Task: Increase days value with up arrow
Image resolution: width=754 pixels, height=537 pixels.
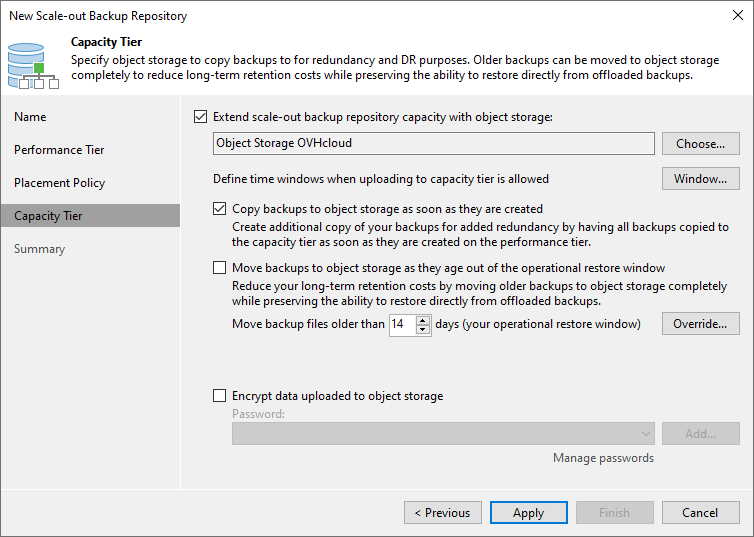Action: [x=423, y=320]
